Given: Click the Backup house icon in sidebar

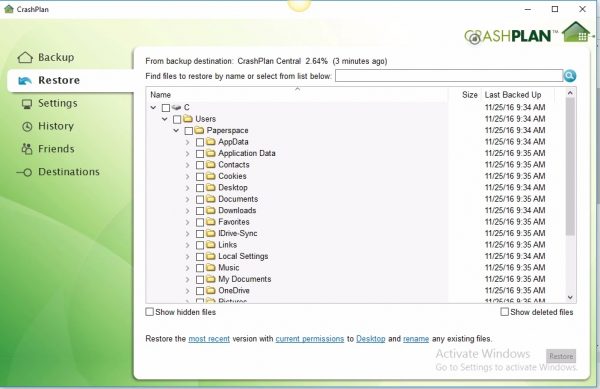Looking at the screenshot, I should [25, 57].
